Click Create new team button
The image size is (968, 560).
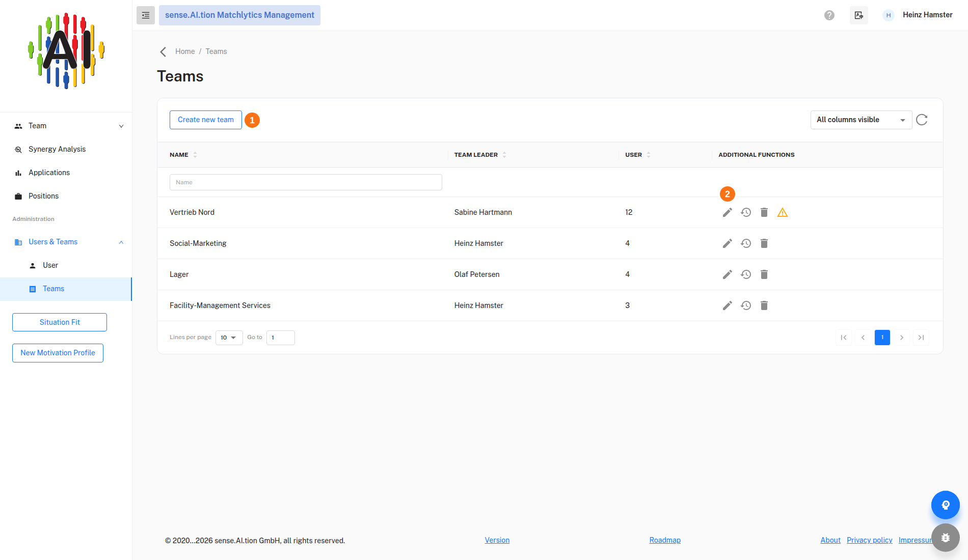click(x=206, y=120)
